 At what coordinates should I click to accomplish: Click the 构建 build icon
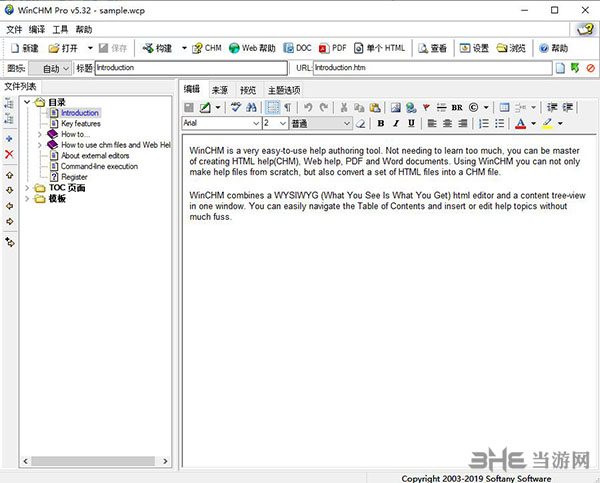pos(148,48)
